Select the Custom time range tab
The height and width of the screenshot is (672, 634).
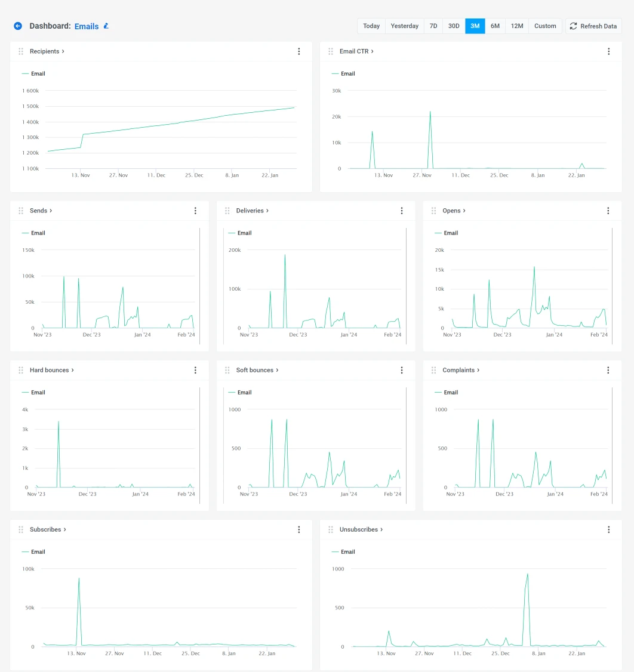click(545, 26)
